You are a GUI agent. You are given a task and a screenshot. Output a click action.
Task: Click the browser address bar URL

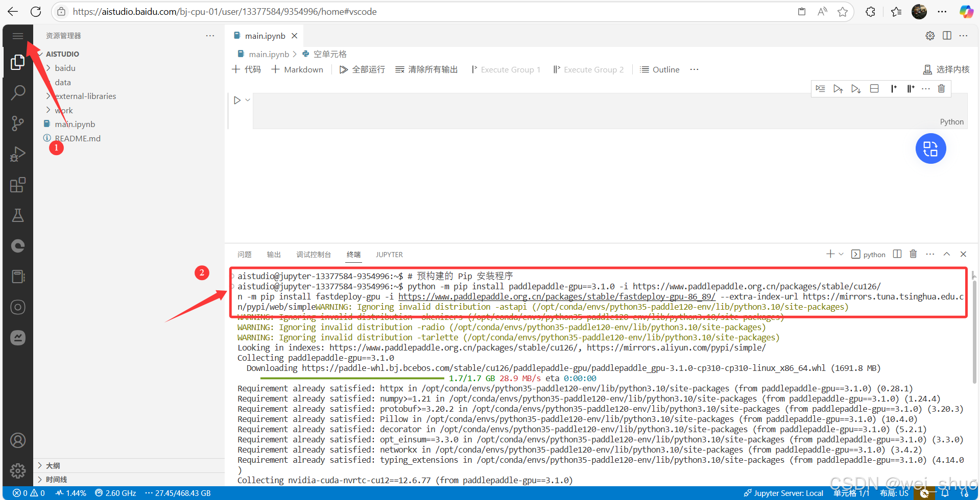[225, 12]
